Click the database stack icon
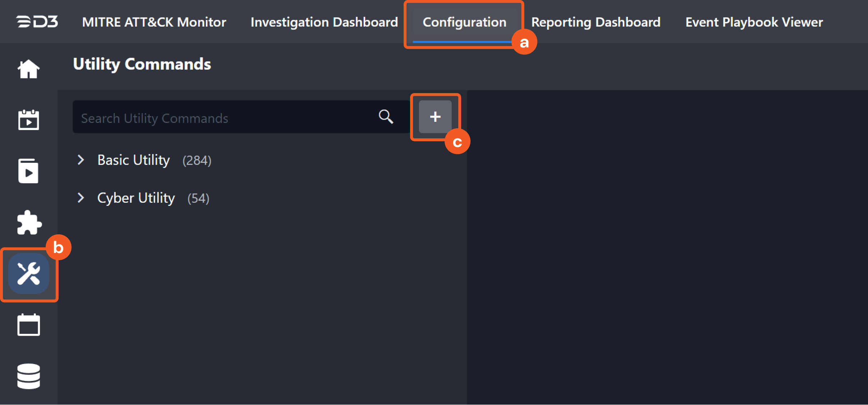868x405 pixels. (x=28, y=376)
